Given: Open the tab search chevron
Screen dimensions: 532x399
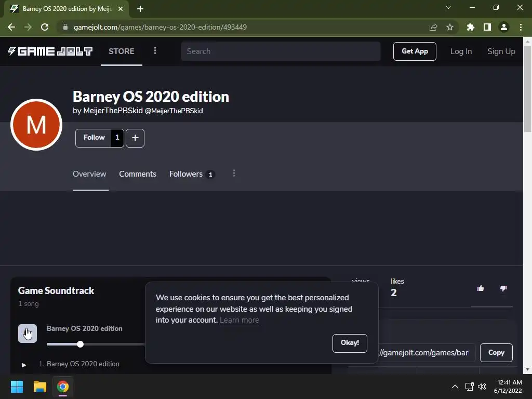Looking at the screenshot, I should (448, 7).
